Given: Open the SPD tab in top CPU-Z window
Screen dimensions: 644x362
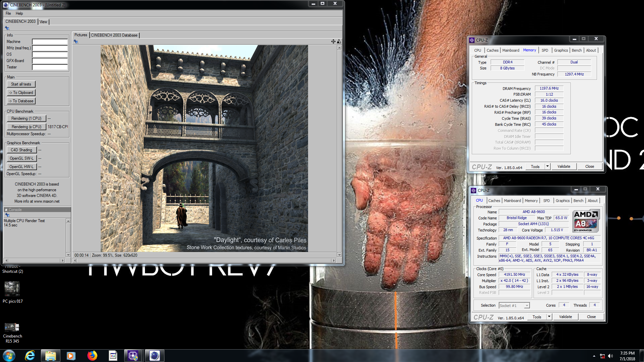Looking at the screenshot, I should pos(545,50).
